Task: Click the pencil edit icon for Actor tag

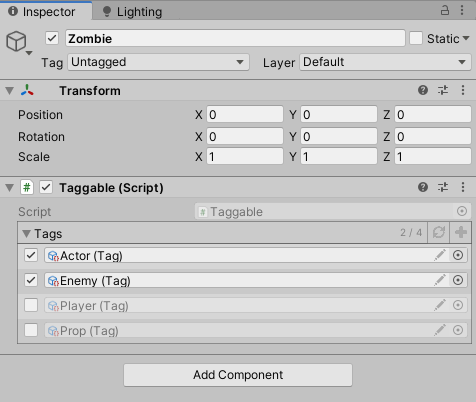Action: (440, 255)
